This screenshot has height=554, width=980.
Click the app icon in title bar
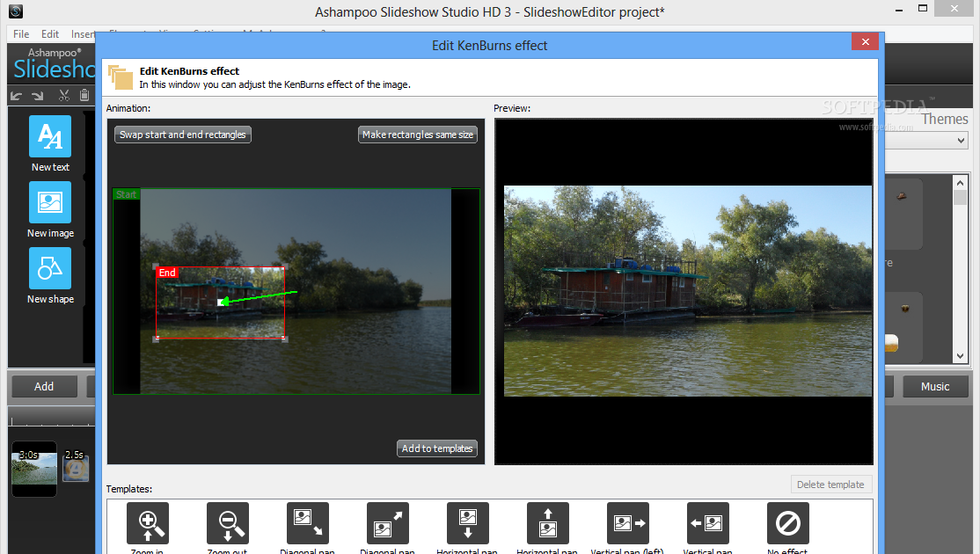[16, 11]
